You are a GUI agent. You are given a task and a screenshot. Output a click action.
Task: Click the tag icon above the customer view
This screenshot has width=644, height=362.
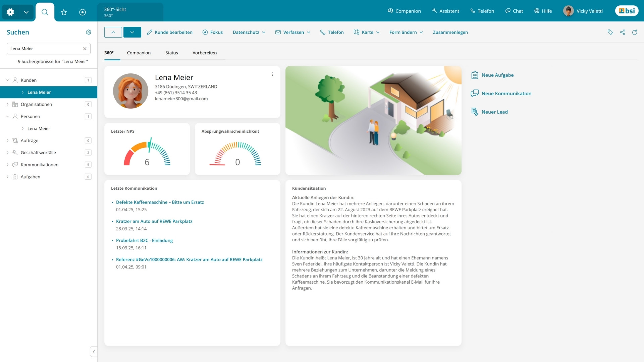coord(610,32)
